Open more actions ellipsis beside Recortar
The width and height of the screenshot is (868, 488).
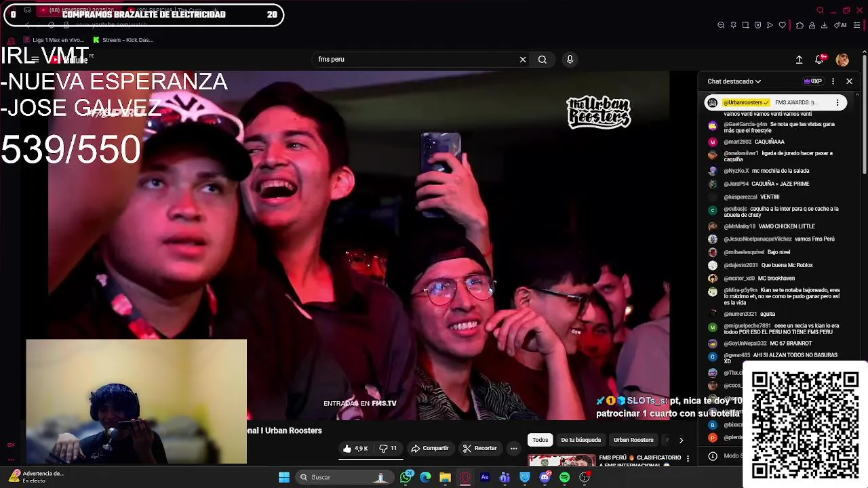point(514,449)
